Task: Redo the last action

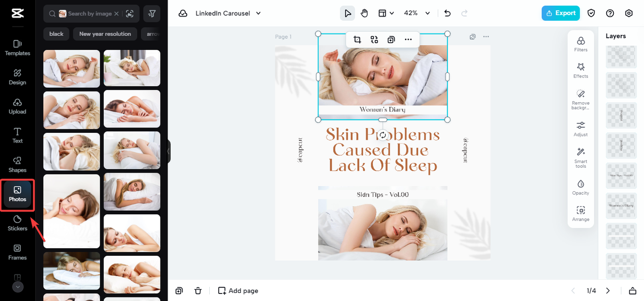Action: point(464,13)
